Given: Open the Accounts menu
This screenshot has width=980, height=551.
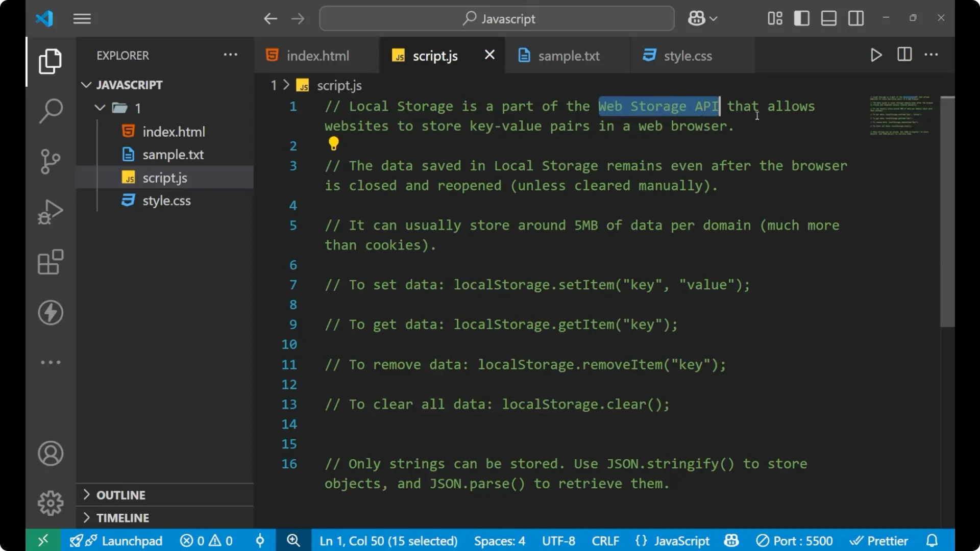Looking at the screenshot, I should [50, 453].
